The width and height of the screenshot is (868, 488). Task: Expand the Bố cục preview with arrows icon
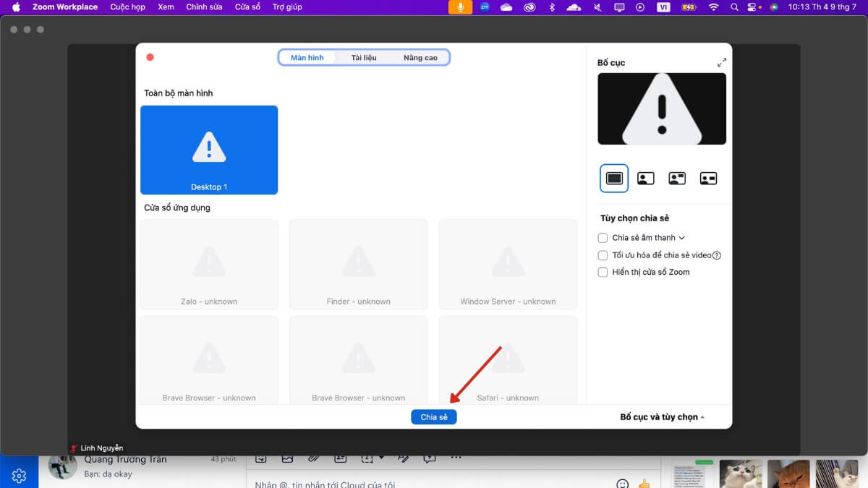point(721,63)
